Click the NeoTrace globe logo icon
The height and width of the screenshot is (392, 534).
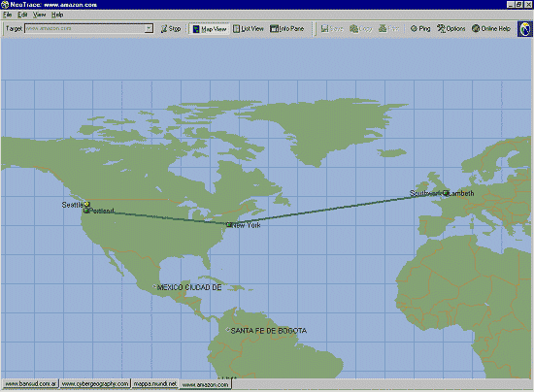coord(525,29)
